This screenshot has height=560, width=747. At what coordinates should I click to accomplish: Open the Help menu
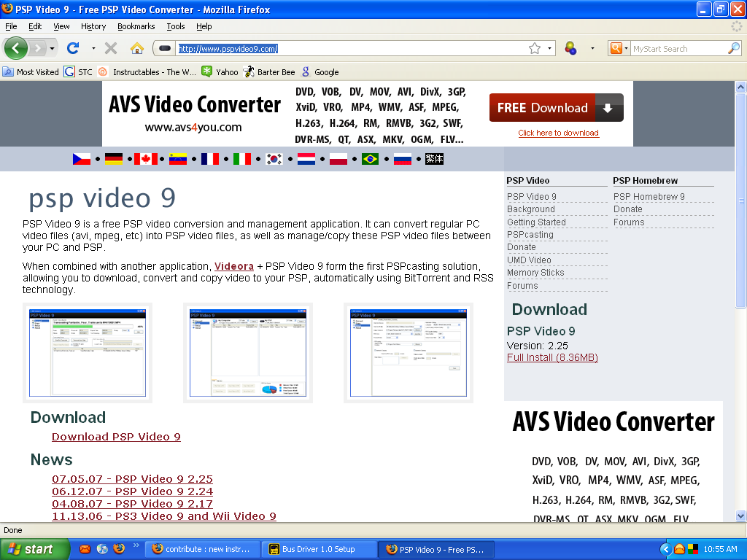tap(204, 26)
